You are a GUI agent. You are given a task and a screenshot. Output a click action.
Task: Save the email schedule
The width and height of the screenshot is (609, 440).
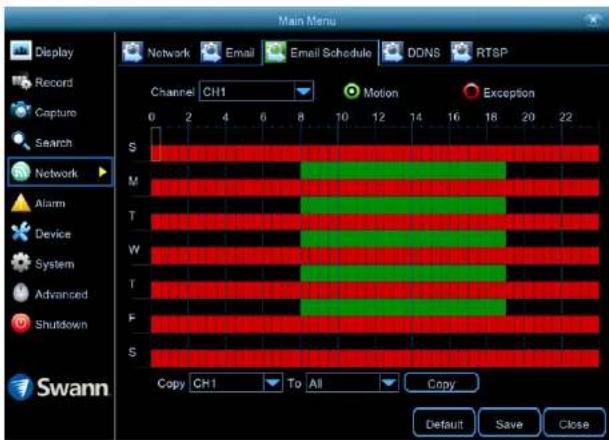[x=509, y=423]
